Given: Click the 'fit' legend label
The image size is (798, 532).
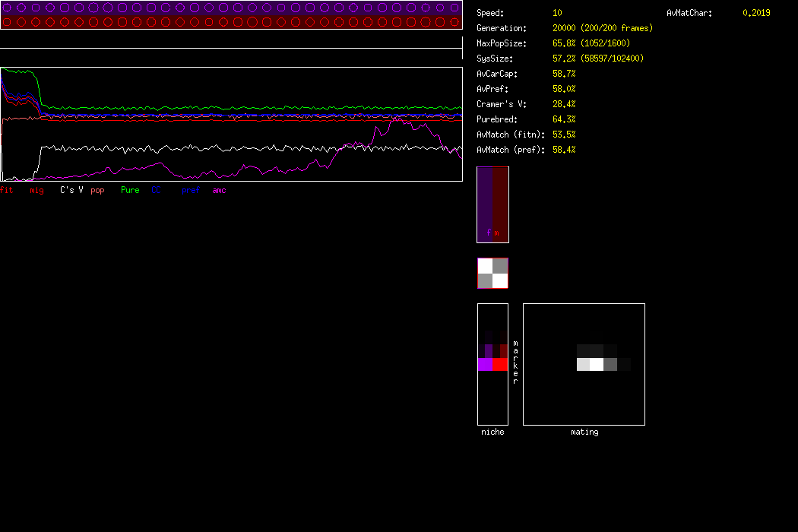Looking at the screenshot, I should click(7, 190).
